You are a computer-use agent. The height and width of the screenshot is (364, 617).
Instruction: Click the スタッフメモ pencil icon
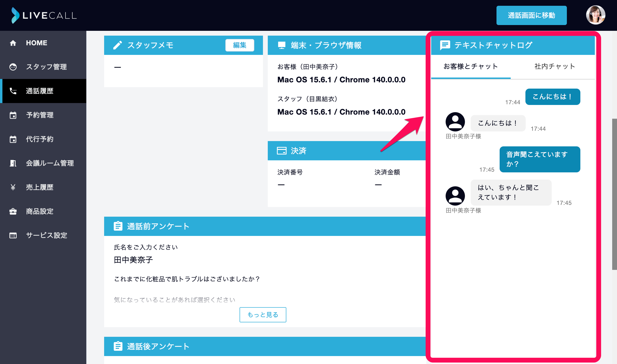[x=117, y=45]
